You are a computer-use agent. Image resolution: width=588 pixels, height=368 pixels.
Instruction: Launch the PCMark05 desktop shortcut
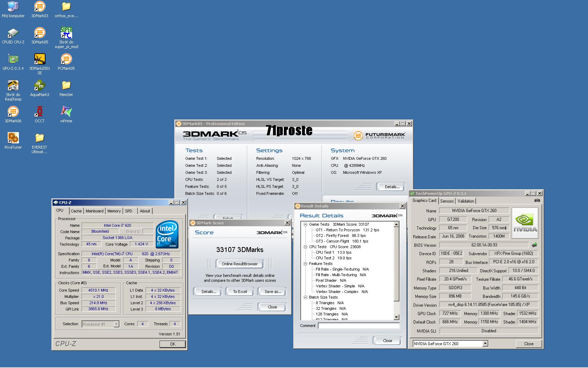tap(66, 62)
